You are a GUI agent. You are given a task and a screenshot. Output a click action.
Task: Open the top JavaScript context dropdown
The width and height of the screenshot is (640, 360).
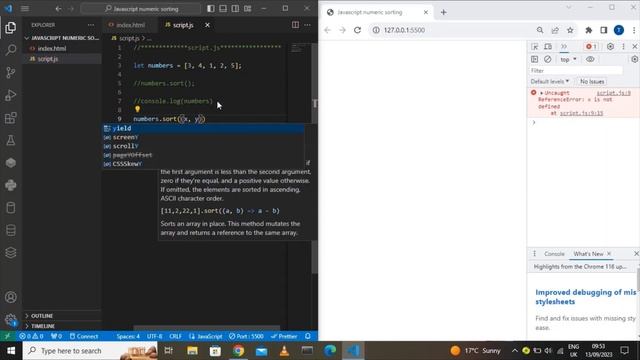pos(568,60)
